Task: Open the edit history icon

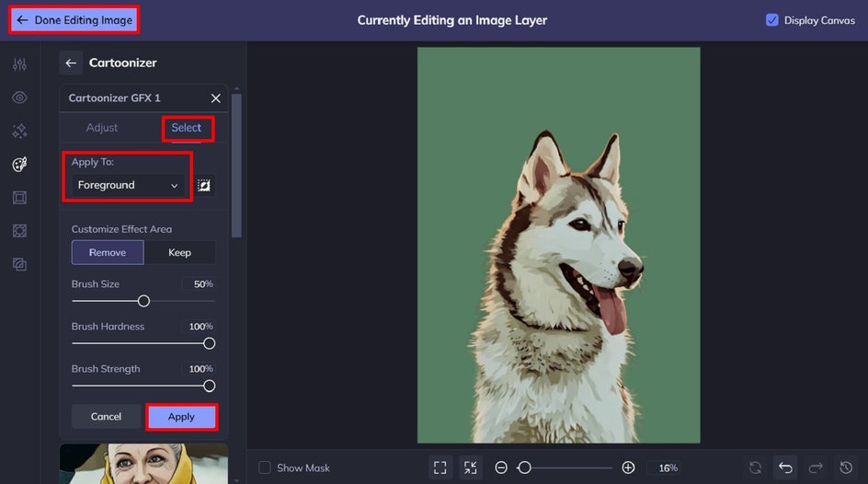Action: click(x=846, y=468)
